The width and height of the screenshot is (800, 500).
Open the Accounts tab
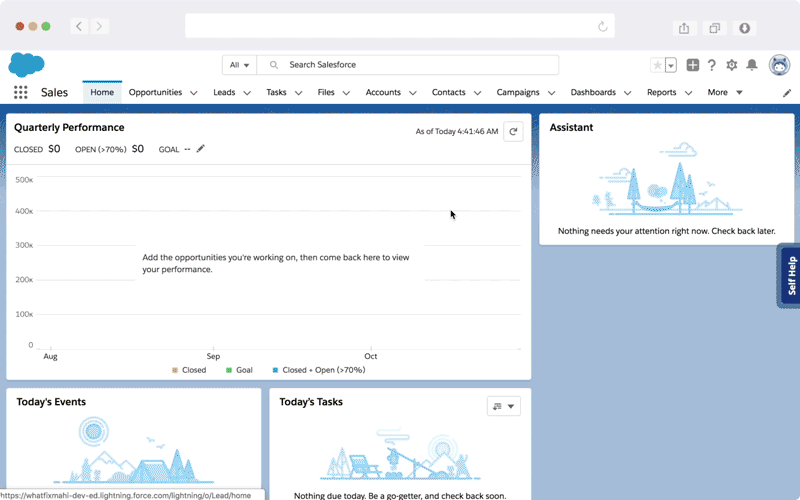383,92
